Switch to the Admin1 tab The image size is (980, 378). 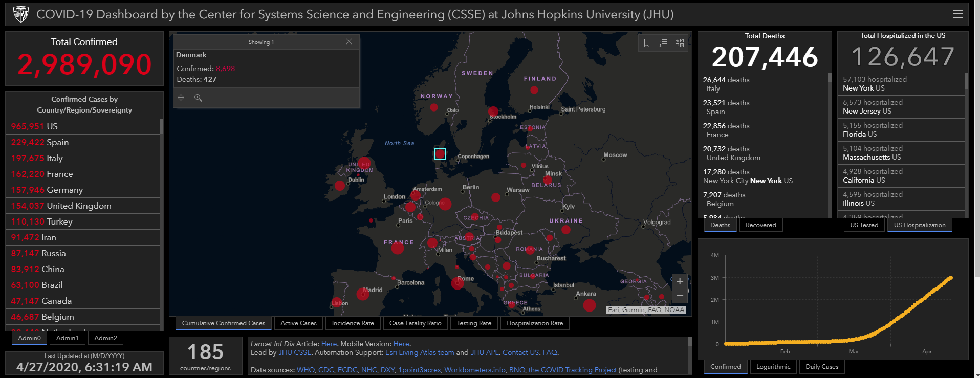[68, 338]
